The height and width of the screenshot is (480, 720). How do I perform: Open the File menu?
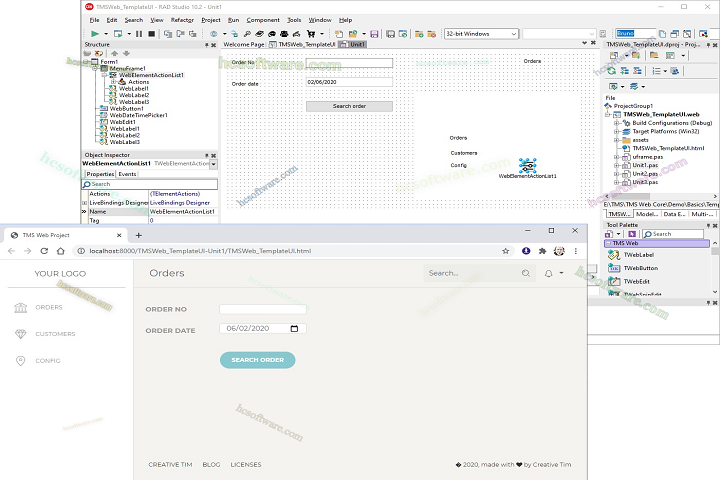click(x=94, y=20)
